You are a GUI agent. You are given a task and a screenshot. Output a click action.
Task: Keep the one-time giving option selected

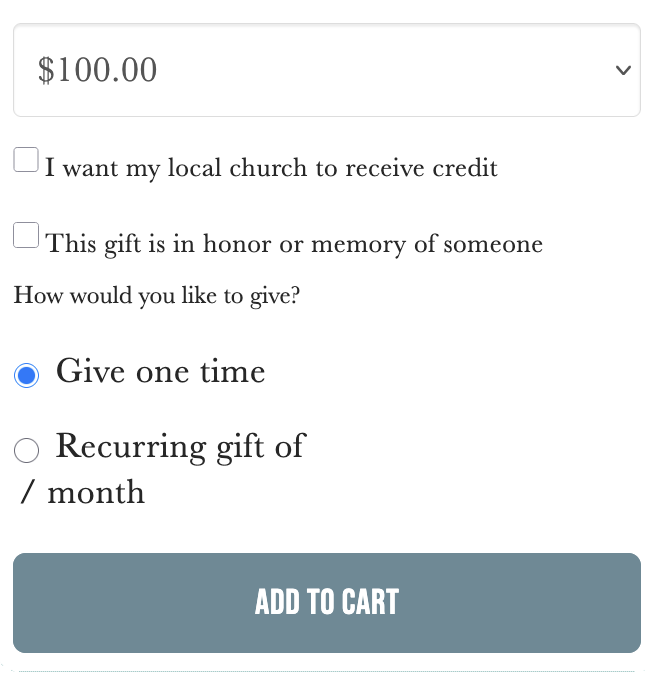[x=27, y=376]
